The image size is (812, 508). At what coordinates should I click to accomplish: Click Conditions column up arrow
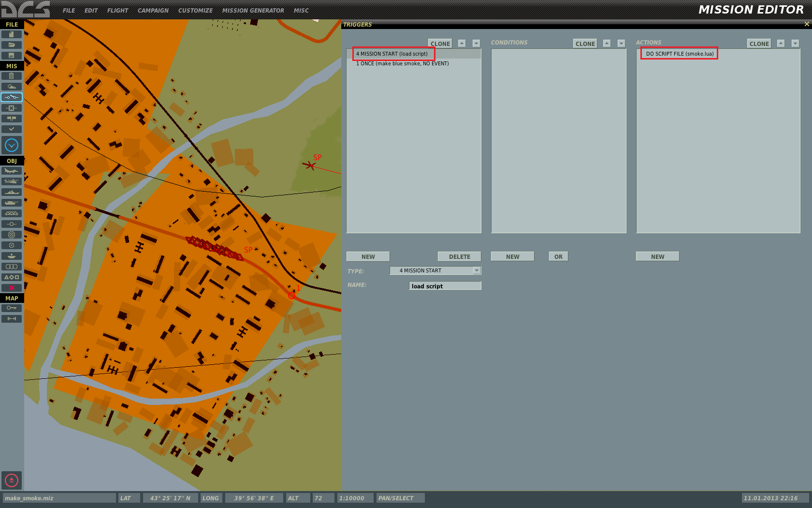point(607,44)
